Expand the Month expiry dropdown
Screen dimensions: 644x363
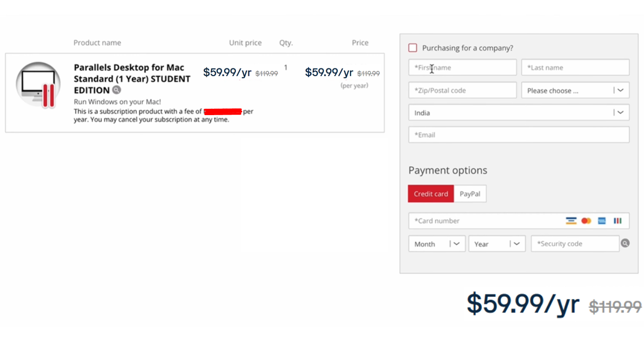pyautogui.click(x=436, y=244)
